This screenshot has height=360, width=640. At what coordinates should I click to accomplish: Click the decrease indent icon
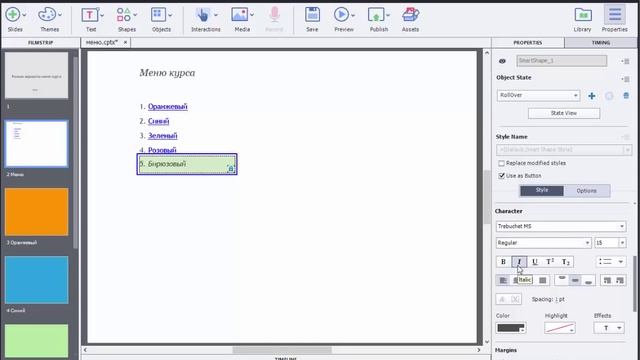click(x=607, y=280)
